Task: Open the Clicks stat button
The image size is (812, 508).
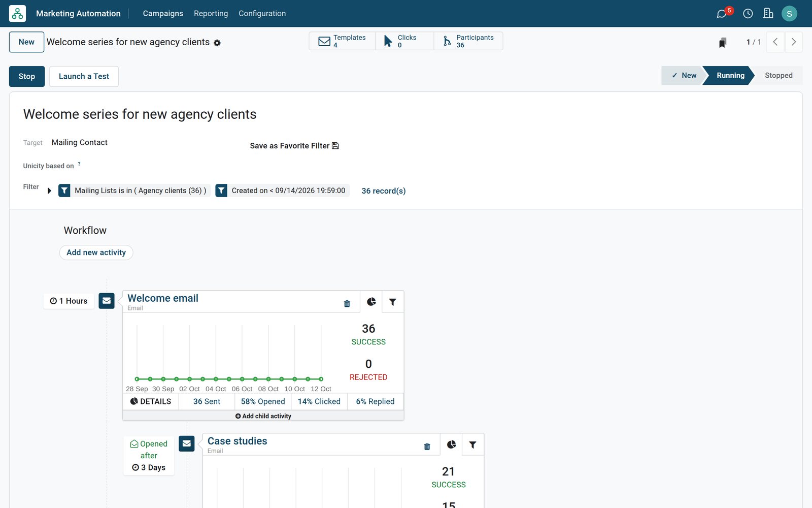Action: coord(404,41)
